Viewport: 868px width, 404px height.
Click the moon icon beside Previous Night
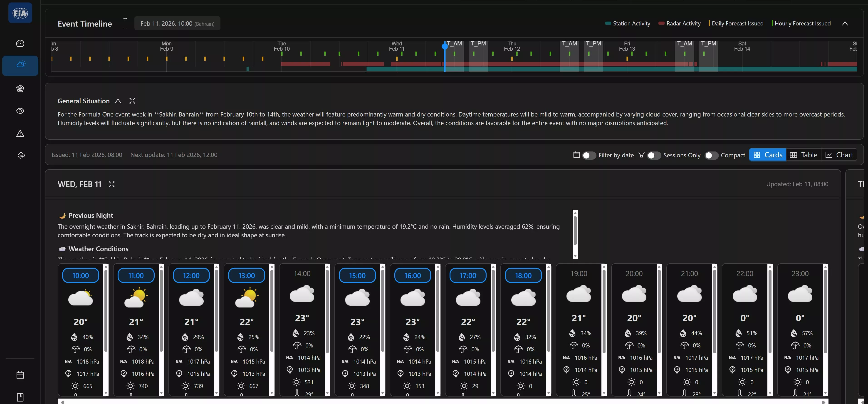click(62, 216)
